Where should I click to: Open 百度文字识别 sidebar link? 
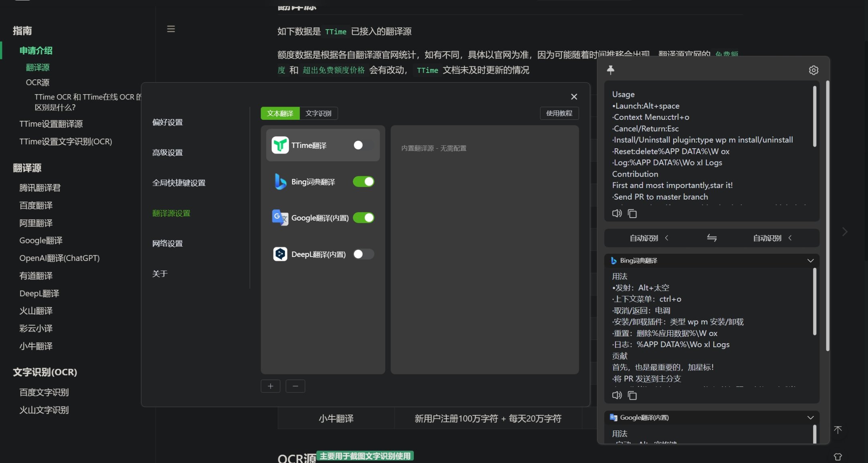coord(44,392)
